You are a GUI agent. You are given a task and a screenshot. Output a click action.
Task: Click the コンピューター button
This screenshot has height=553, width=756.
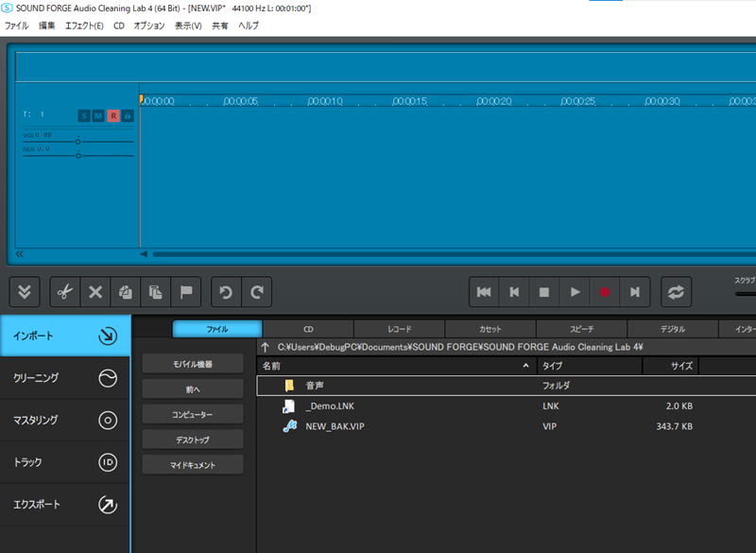(x=193, y=414)
